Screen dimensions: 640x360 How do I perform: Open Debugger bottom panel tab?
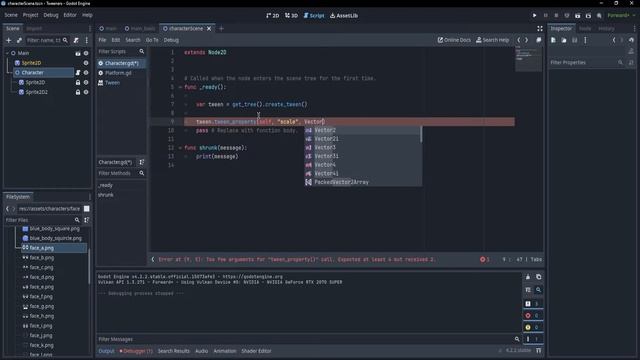pyautogui.click(x=136, y=351)
